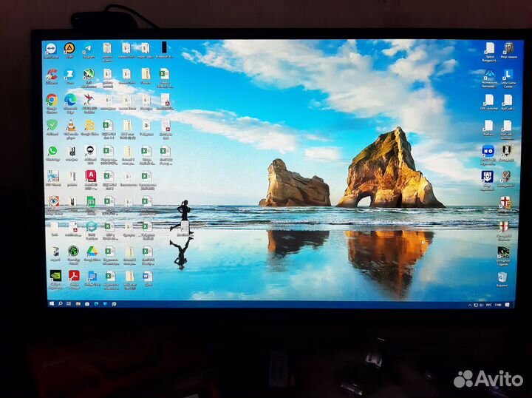The width and height of the screenshot is (532, 398).
Task: Launch the AIMP player shortcut
Action: (69, 49)
